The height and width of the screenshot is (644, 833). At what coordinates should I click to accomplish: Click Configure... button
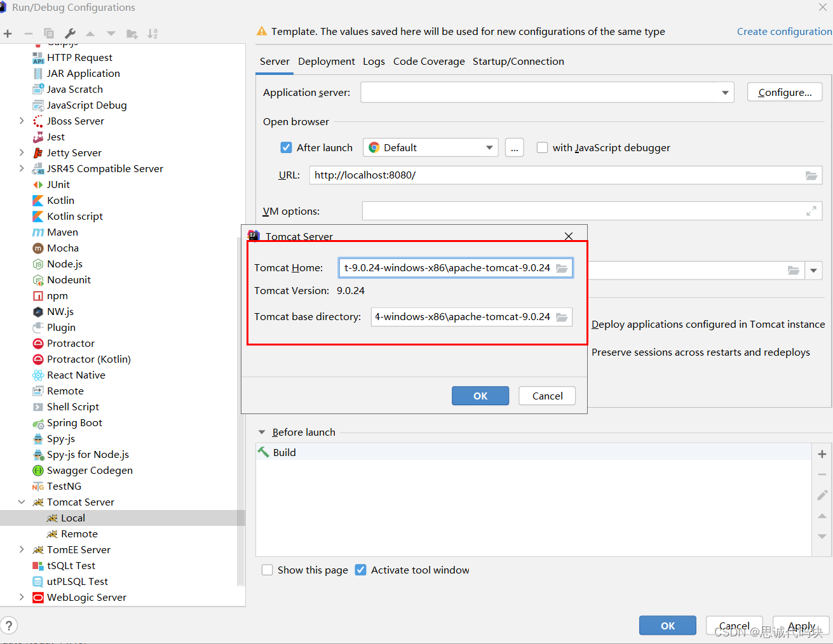coord(785,93)
